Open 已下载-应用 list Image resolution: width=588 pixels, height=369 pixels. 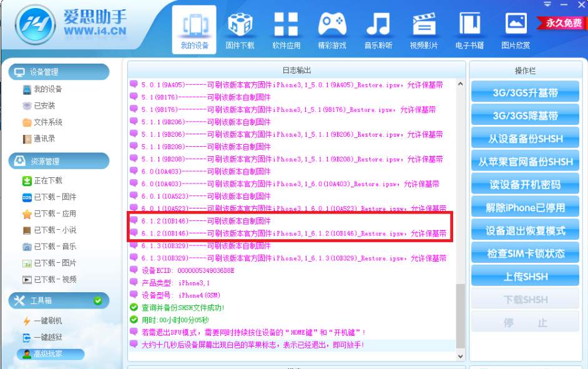point(49,214)
